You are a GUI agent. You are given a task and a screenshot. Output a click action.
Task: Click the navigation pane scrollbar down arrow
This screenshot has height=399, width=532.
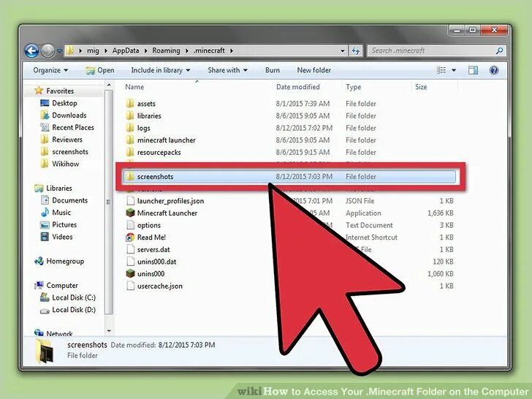pos(109,331)
